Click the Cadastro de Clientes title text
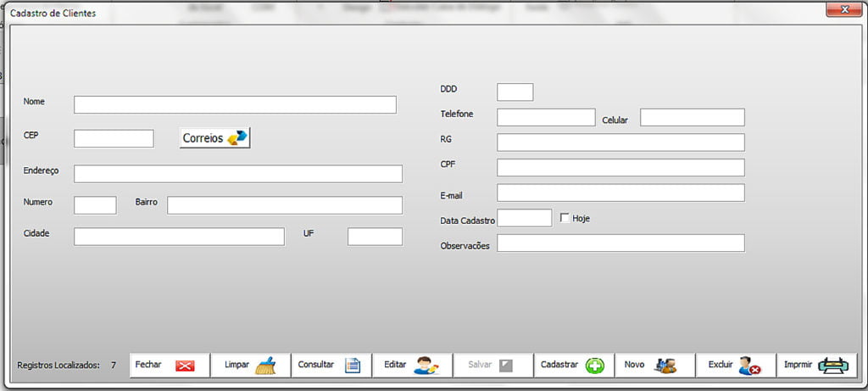The image size is (868, 391). [x=53, y=14]
